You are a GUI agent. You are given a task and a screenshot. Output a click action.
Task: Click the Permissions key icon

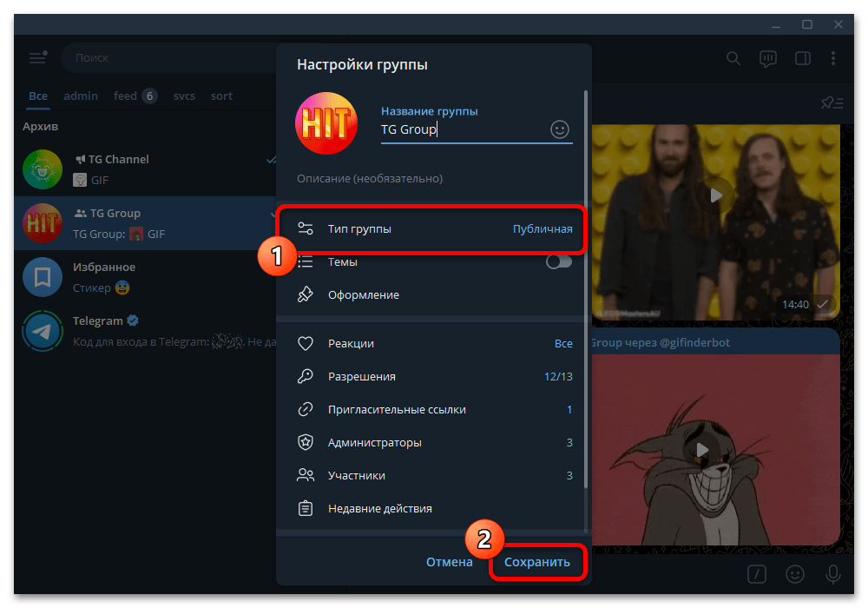point(305,377)
